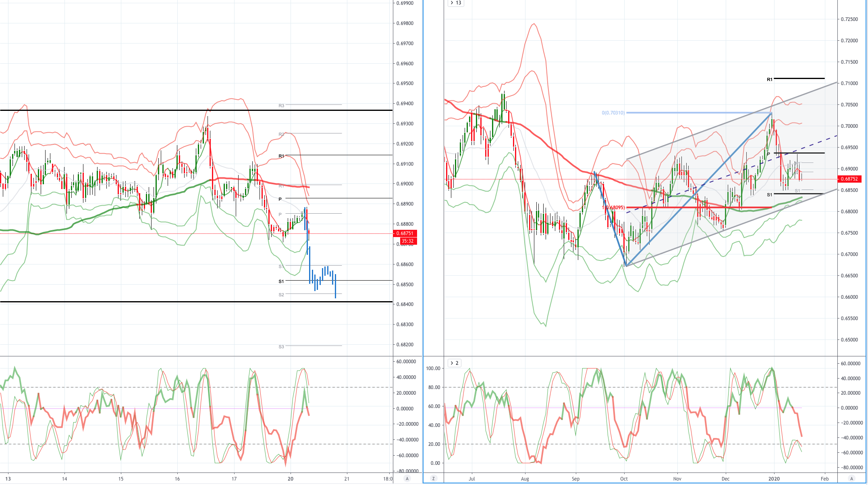Select the red 0.68751 current price label
868x485 pixels.
tap(405, 233)
